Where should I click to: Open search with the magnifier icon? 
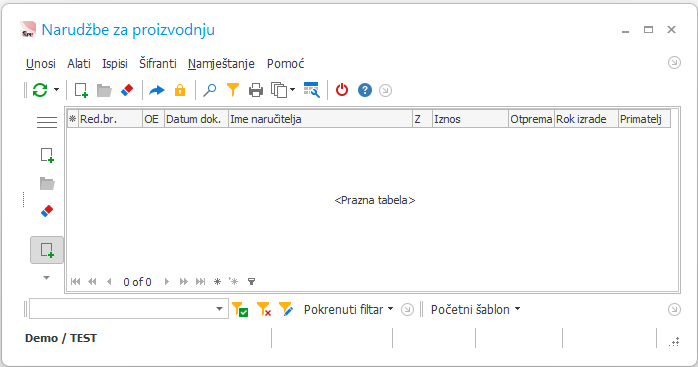(209, 90)
